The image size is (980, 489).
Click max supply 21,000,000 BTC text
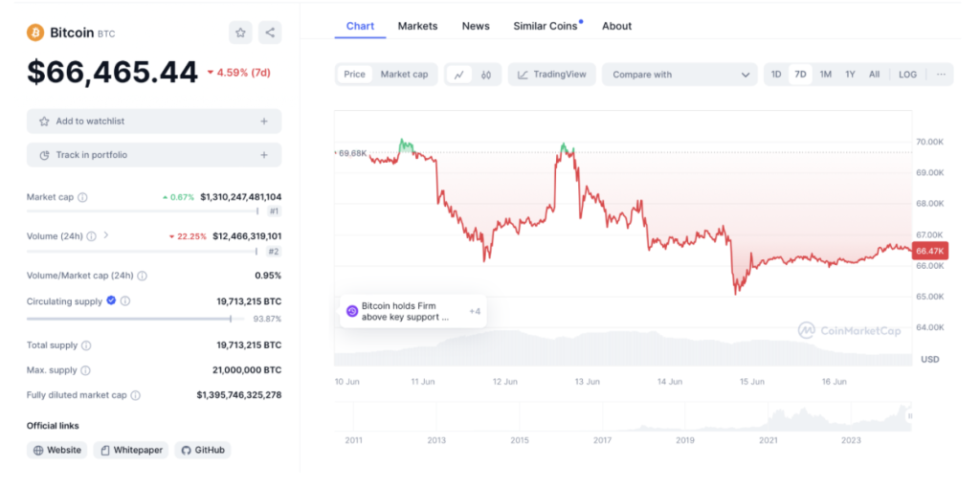(247, 370)
